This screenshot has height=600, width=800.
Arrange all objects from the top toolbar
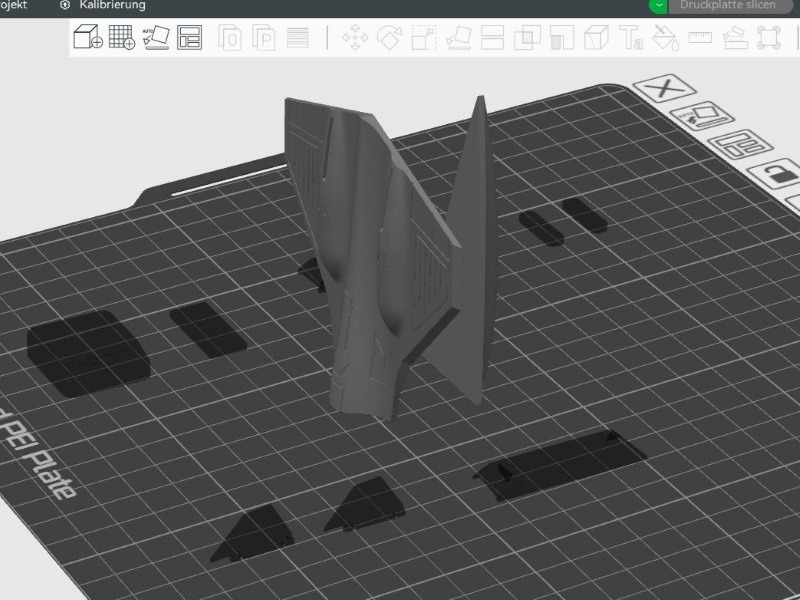(x=189, y=37)
